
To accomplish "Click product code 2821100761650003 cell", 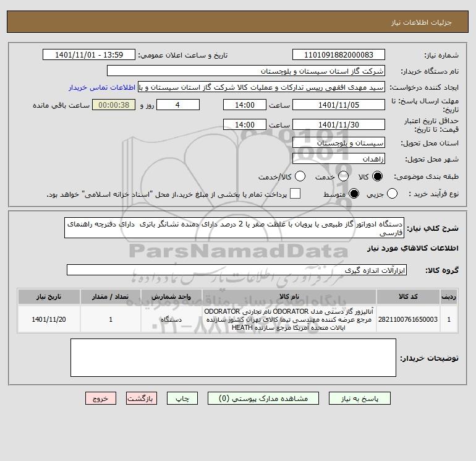I will point(408,319).
